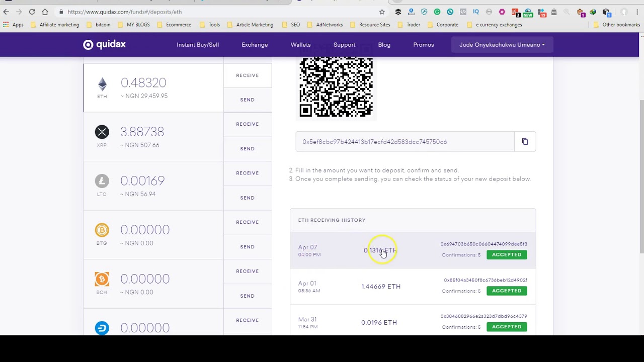Click the Dash coin icon
644x362 pixels.
(102, 328)
